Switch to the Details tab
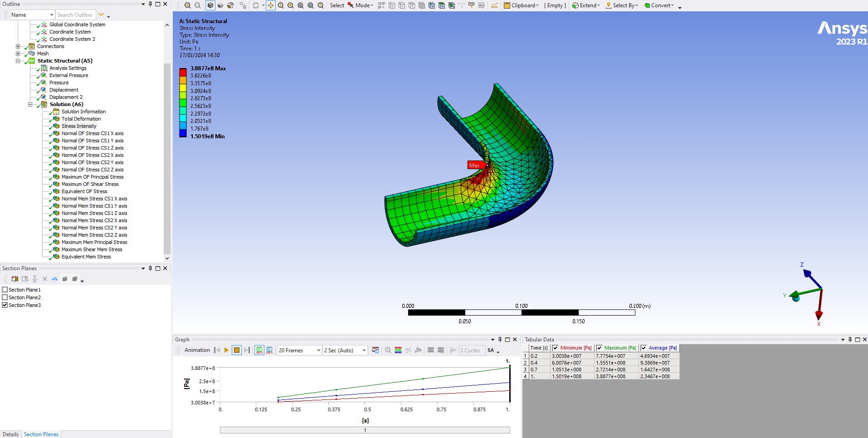 [x=10, y=434]
